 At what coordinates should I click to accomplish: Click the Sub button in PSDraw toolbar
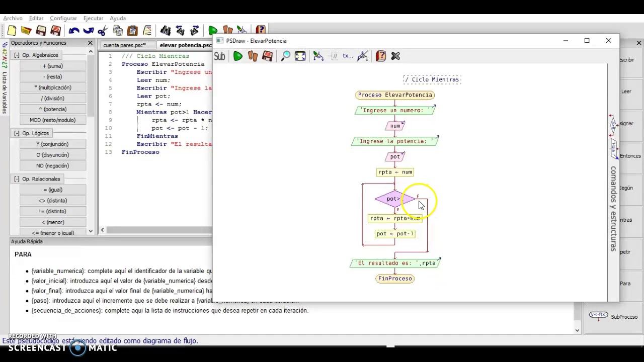pos(219,56)
